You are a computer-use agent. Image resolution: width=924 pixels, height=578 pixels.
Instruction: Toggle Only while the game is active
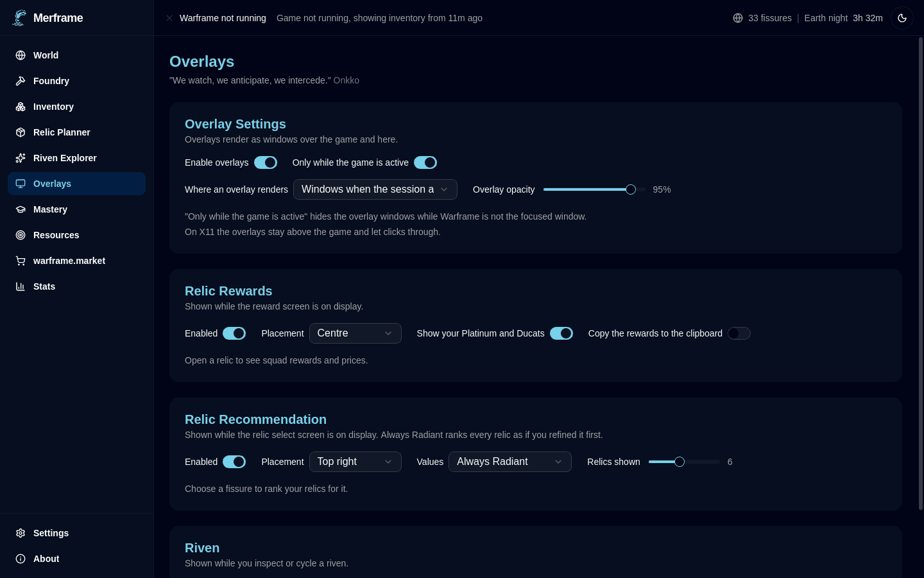tap(425, 162)
